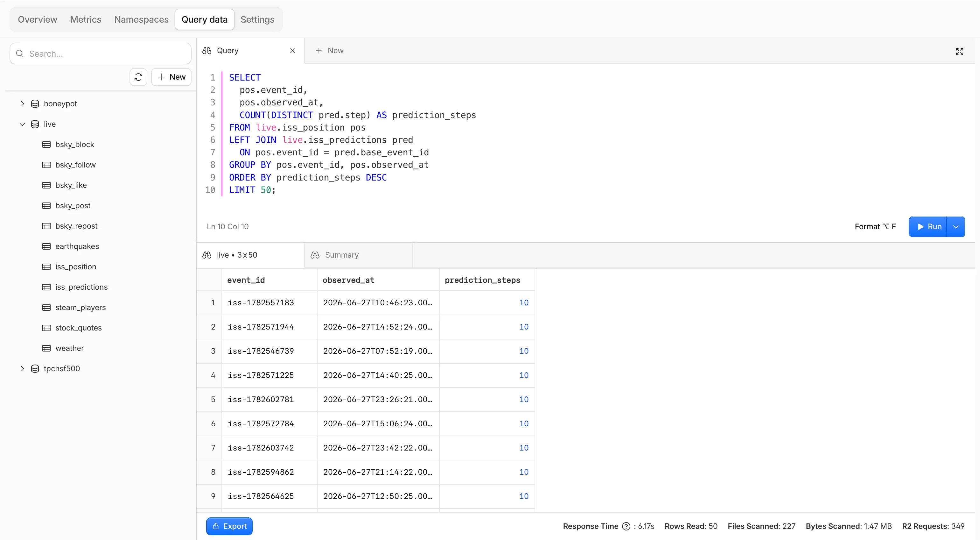The width and height of the screenshot is (980, 540).
Task: Click the live database icon
Action: 35,124
